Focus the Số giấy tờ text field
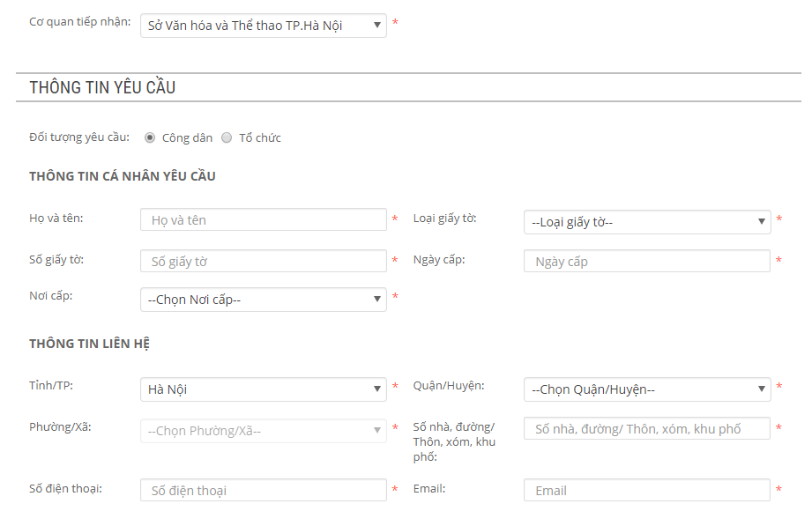 (263, 261)
